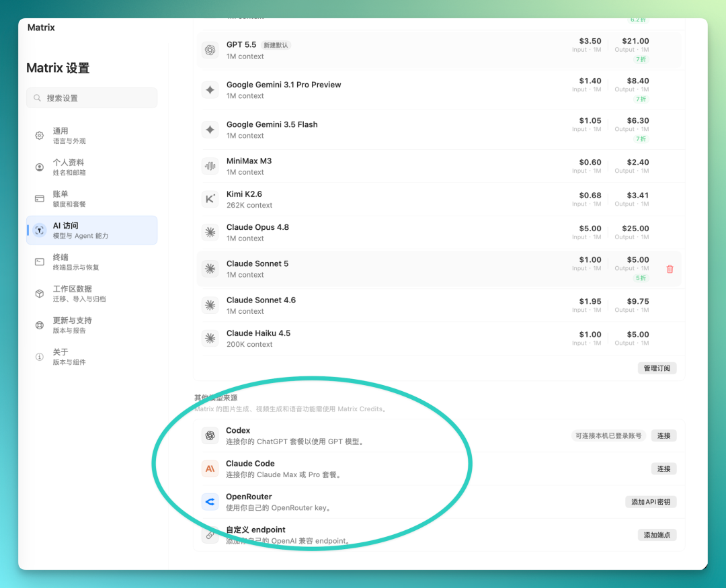The width and height of the screenshot is (726, 588).
Task: Click the OpenRouter source title
Action: 249,497
